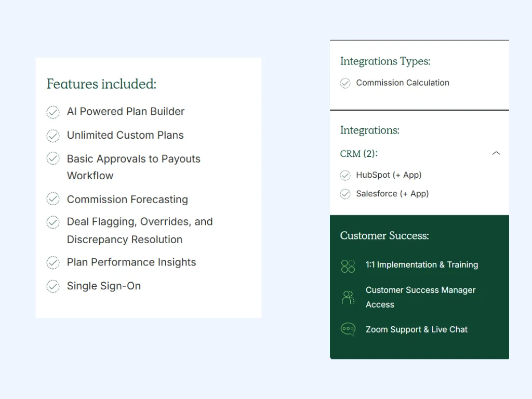Screen dimensions: 532x399
Task: Select Customer Success Manager Access text
Action: pos(421,297)
